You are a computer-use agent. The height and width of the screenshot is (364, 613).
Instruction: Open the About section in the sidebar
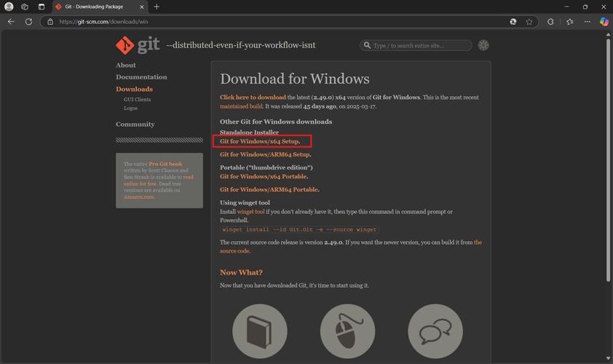125,66
